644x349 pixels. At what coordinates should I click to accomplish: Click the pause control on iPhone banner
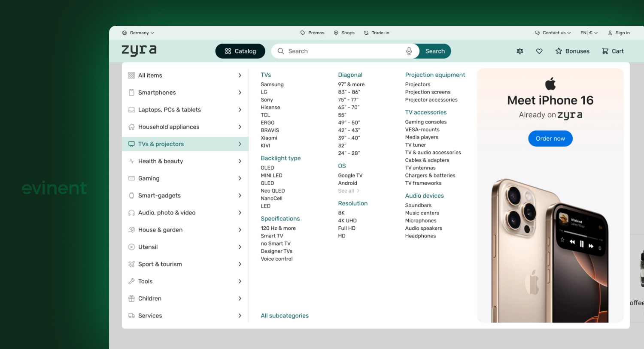pyautogui.click(x=581, y=244)
